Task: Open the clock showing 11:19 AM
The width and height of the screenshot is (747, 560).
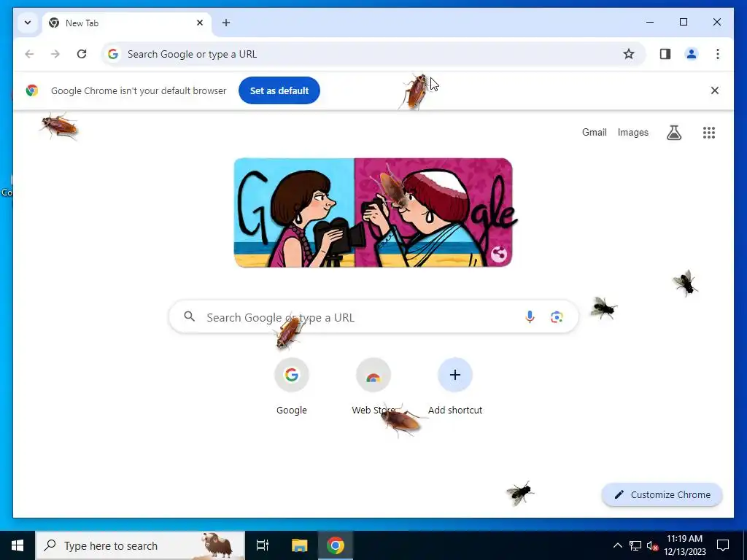Action: tap(685, 545)
